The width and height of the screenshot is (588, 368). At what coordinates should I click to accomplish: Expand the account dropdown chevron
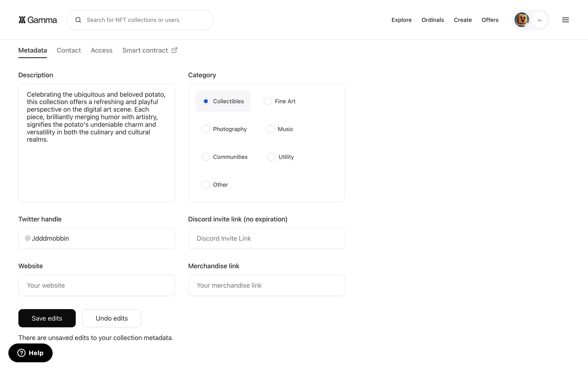(540, 20)
